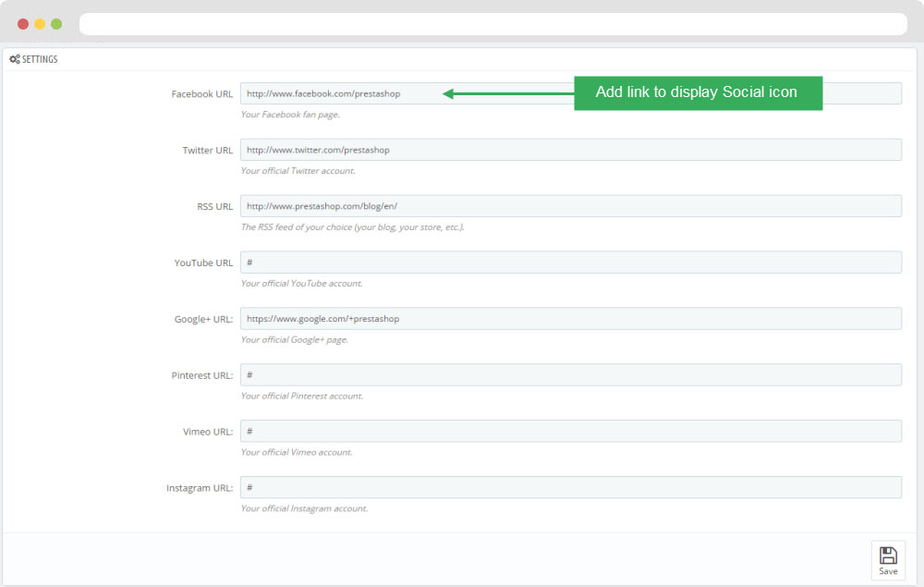The image size is (924, 587).
Task: Click 'Your official Twitter account.' hint text
Action: [x=298, y=171]
